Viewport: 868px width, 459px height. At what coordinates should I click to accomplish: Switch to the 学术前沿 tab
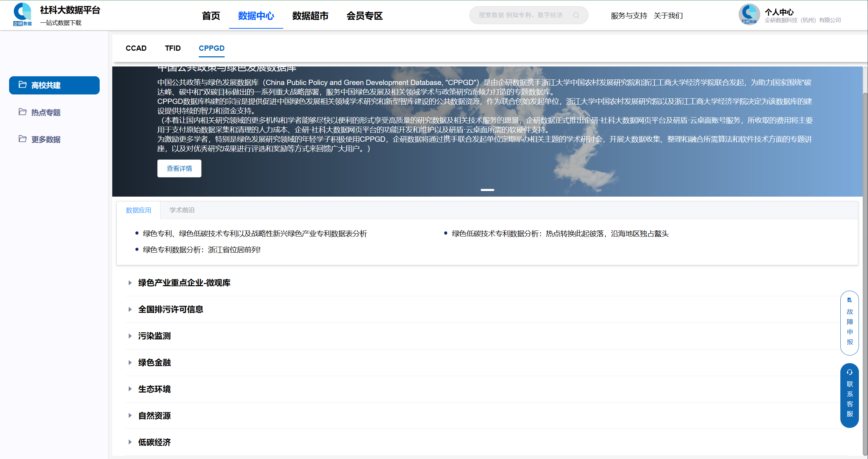(x=182, y=210)
